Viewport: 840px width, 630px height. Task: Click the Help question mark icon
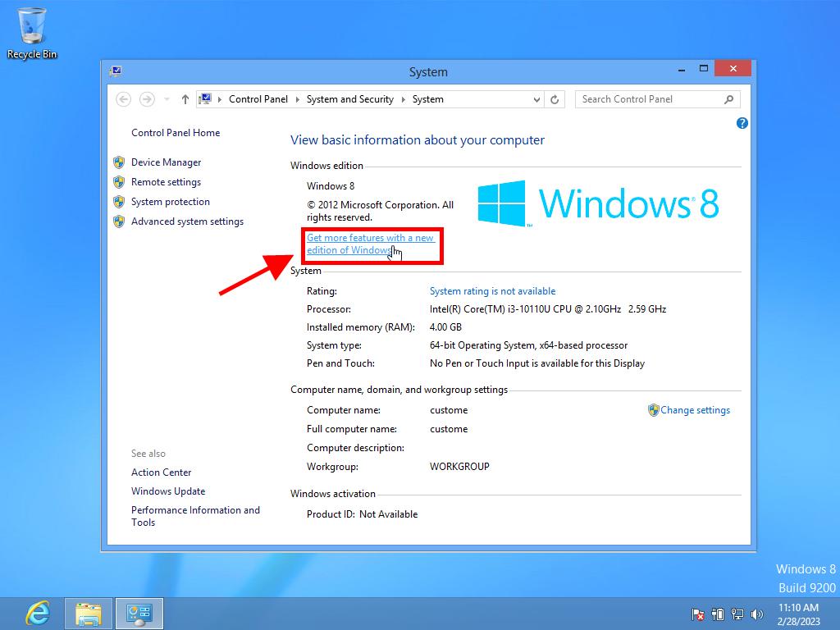(742, 123)
